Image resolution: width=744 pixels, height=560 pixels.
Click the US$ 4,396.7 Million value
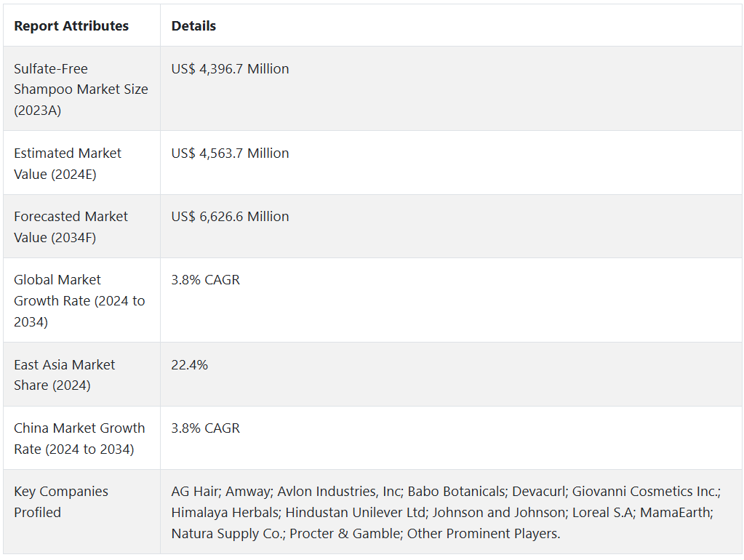(230, 69)
